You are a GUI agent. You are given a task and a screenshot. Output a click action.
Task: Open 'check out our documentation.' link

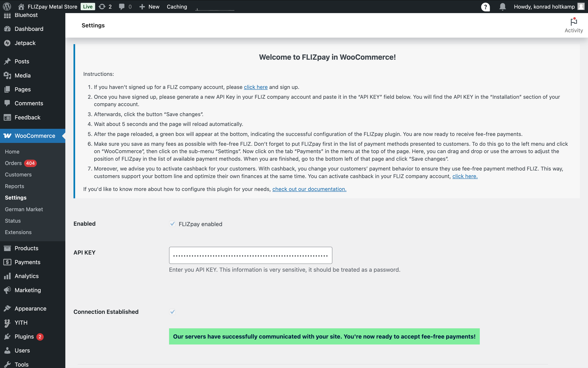309,189
